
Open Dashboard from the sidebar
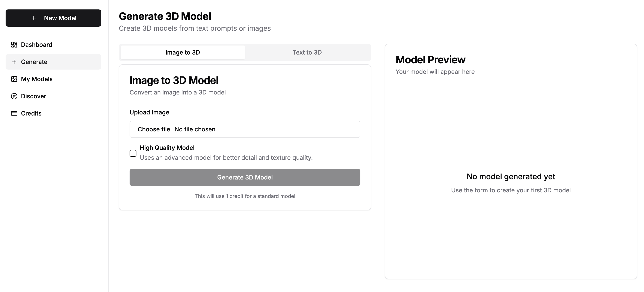pos(36,44)
